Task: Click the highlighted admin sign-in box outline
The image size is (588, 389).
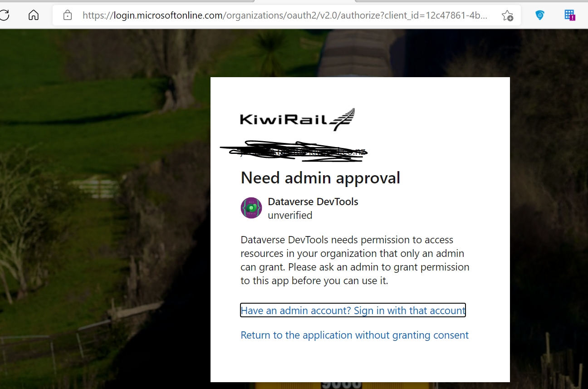Action: pyautogui.click(x=353, y=310)
